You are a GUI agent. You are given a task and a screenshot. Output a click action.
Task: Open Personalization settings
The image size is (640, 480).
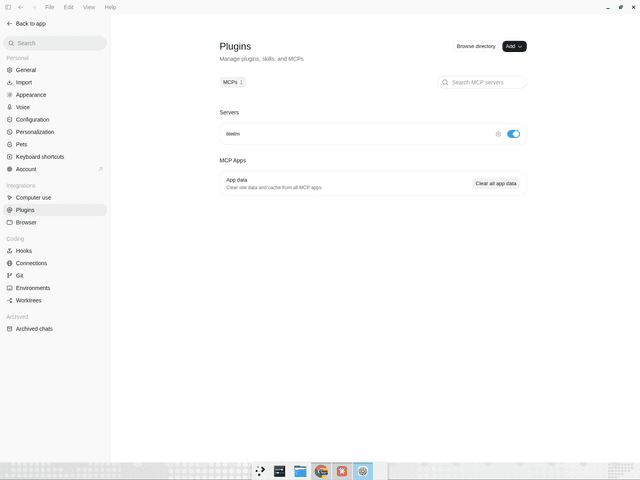[55, 132]
